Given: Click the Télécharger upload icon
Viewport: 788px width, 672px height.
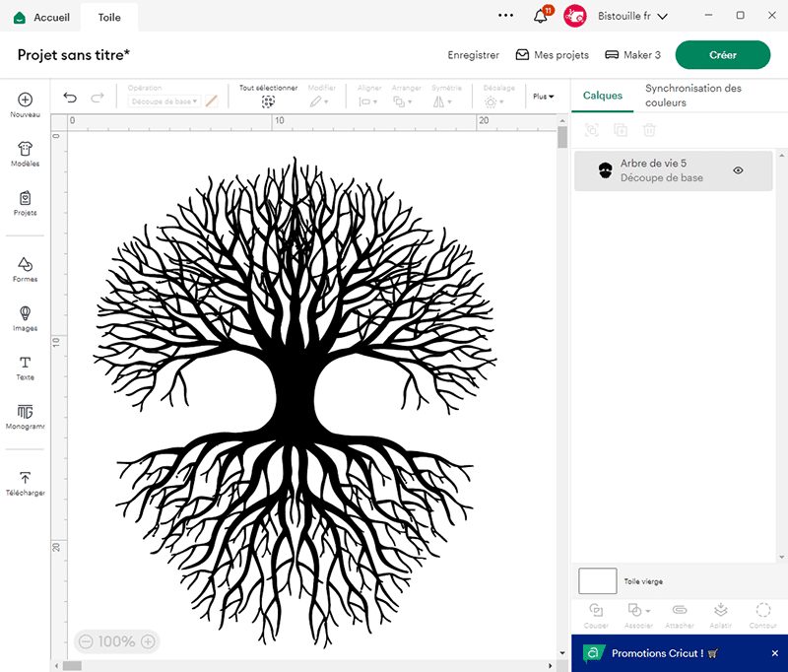Looking at the screenshot, I should (x=26, y=478).
